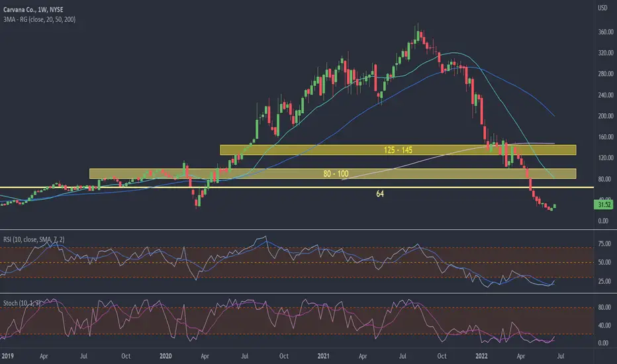Click the 2020 label on time axis
This screenshot has width=617, height=364.
[x=166, y=356]
